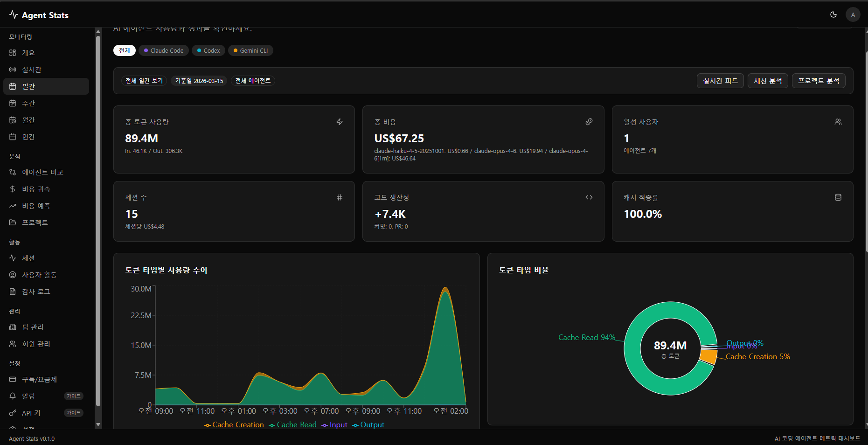Screen dimensions: 868x445
Task: Filter by Gemini CLI agent
Action: tap(251, 50)
